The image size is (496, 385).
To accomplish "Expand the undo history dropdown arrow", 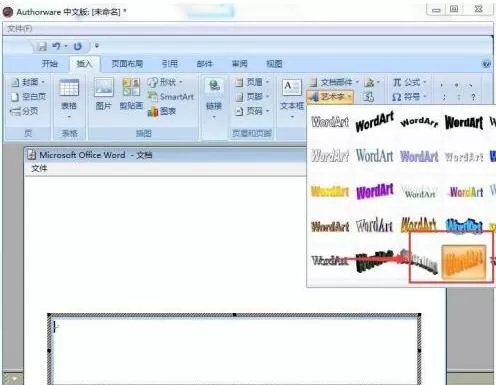I will point(66,46).
